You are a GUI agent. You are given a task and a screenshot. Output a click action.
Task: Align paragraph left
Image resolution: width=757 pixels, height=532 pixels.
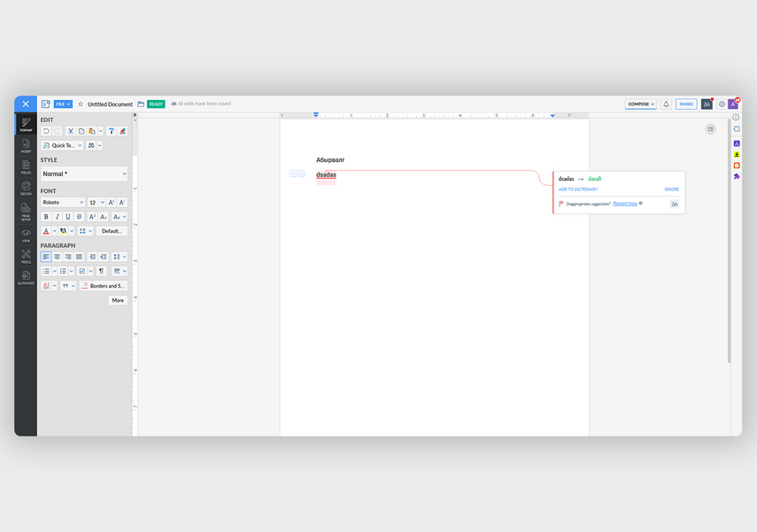coord(46,257)
